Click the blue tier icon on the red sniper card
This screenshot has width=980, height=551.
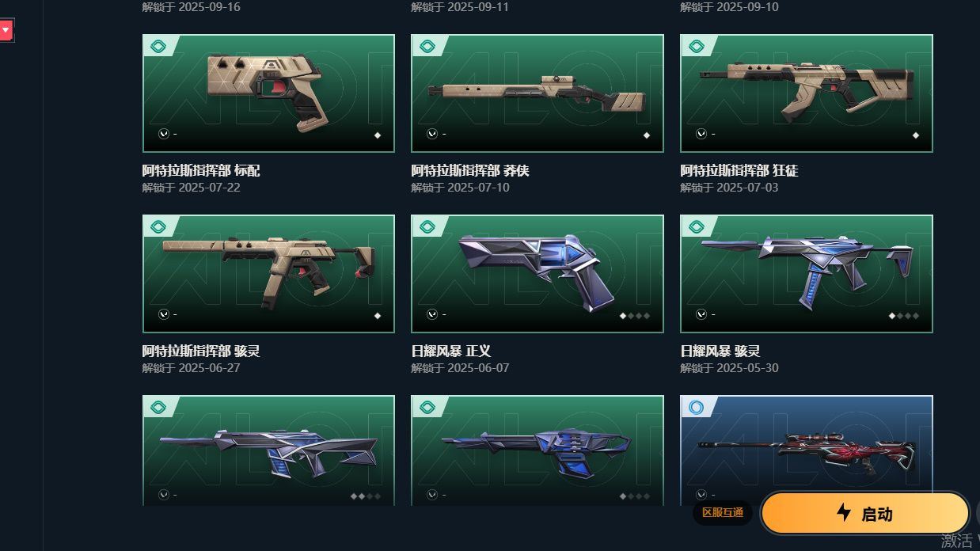click(696, 407)
